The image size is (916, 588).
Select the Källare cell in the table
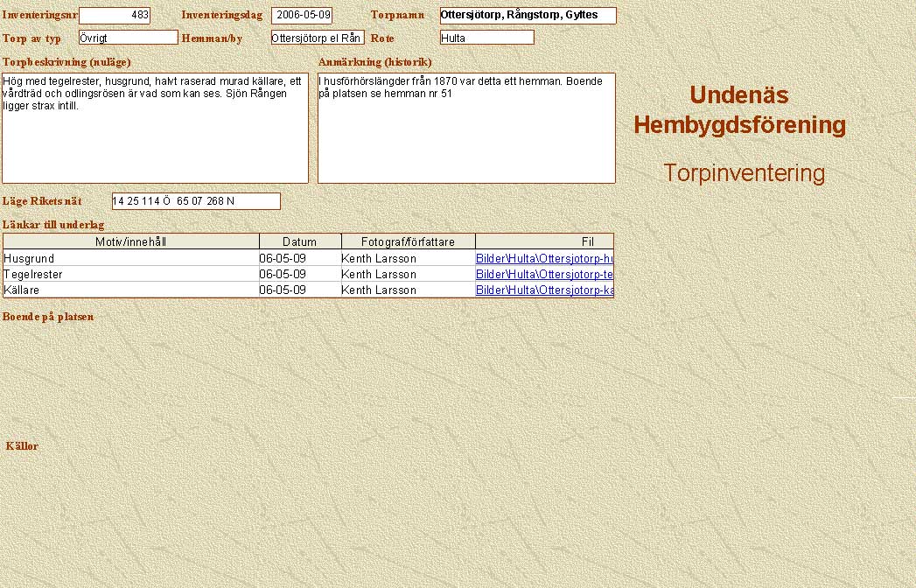[131, 290]
